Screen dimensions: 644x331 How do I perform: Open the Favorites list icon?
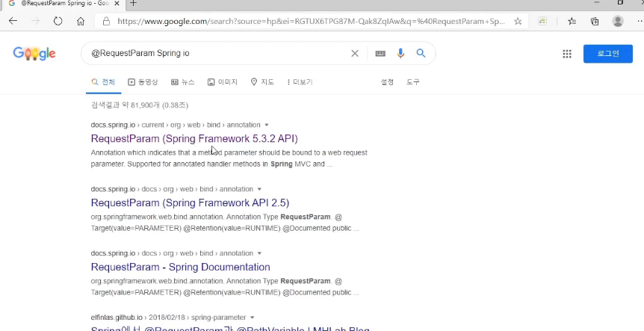[572, 22]
